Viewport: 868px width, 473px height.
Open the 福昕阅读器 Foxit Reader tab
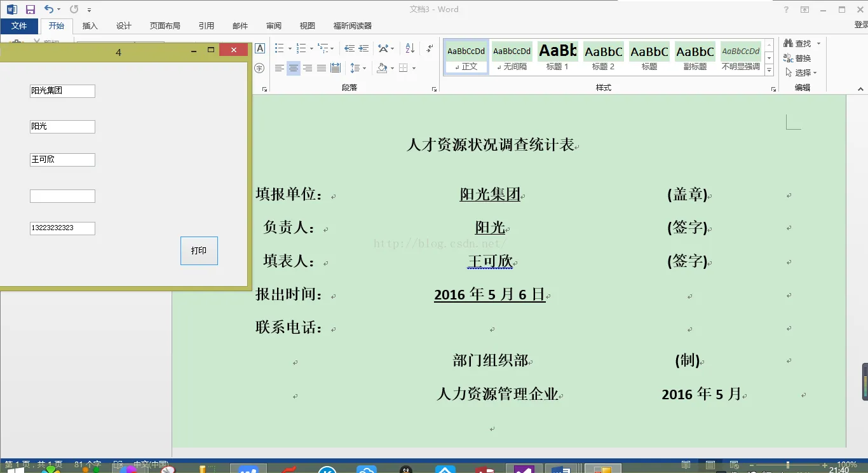353,25
